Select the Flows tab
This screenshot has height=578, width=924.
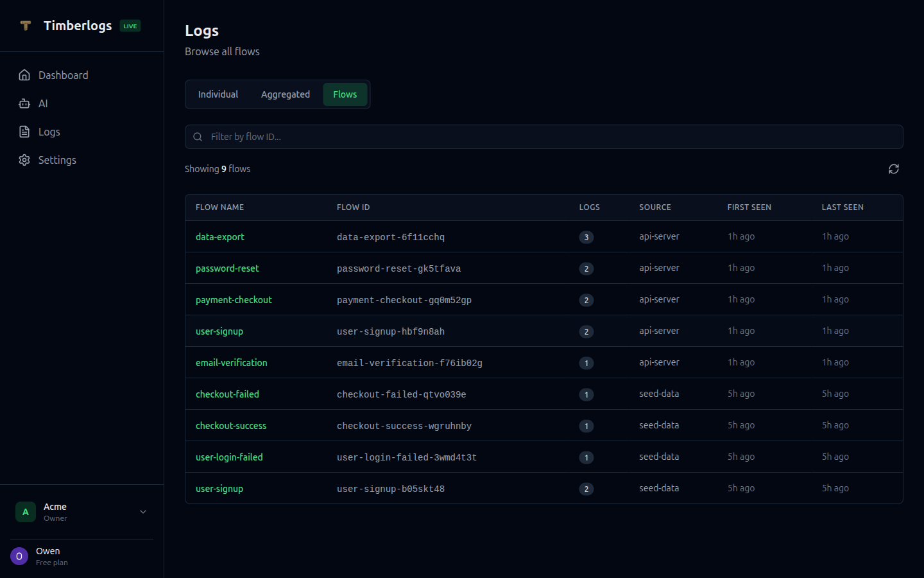click(x=345, y=94)
